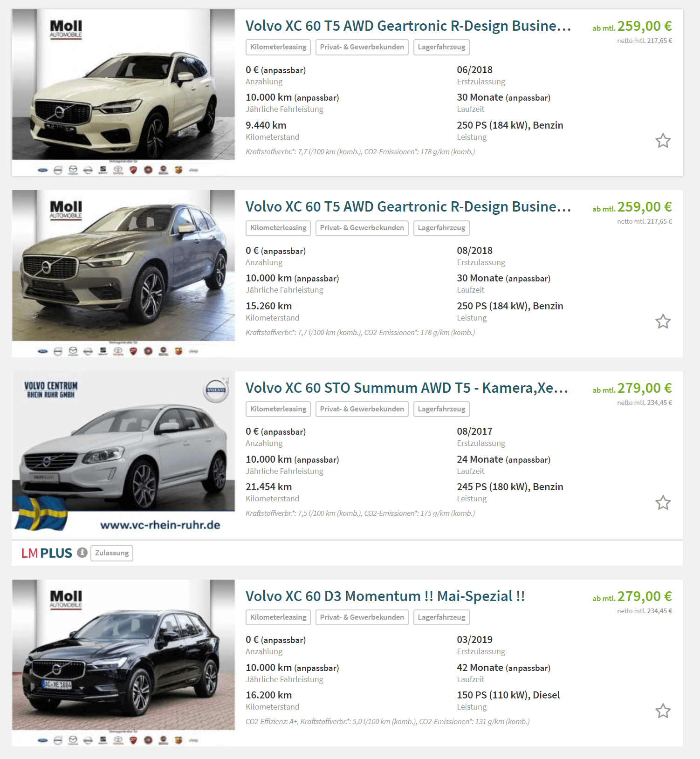700x759 pixels.
Task: Click Privat- & Gewerbekunden tag on 06/2018 listing
Action: point(362,47)
